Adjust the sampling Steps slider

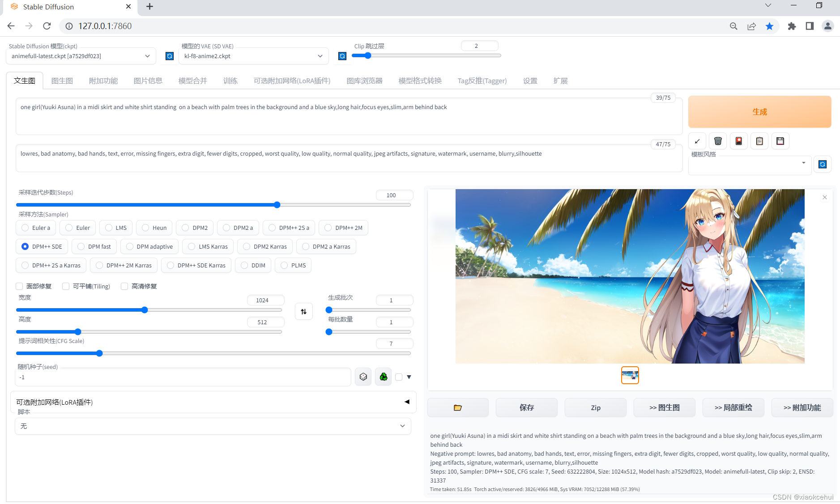point(213,205)
